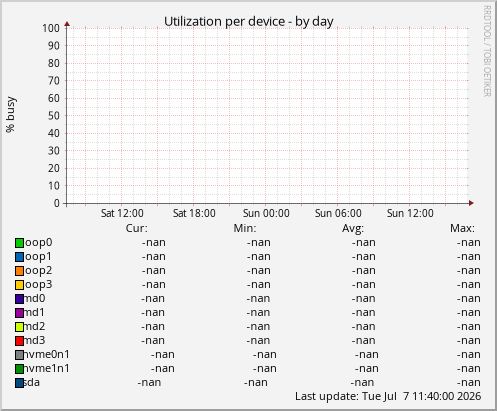
Task: Click the Max '-nan' value for md1
Action: [x=469, y=313]
